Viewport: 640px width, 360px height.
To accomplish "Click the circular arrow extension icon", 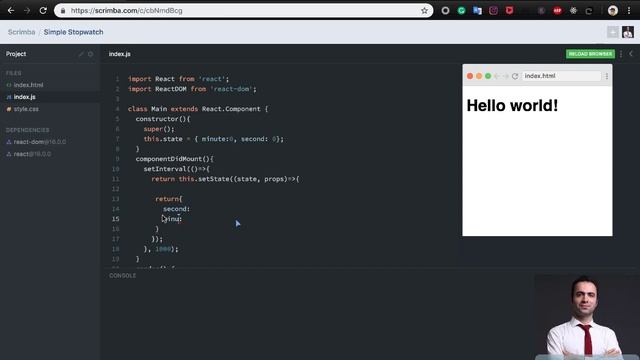I will click(x=589, y=11).
